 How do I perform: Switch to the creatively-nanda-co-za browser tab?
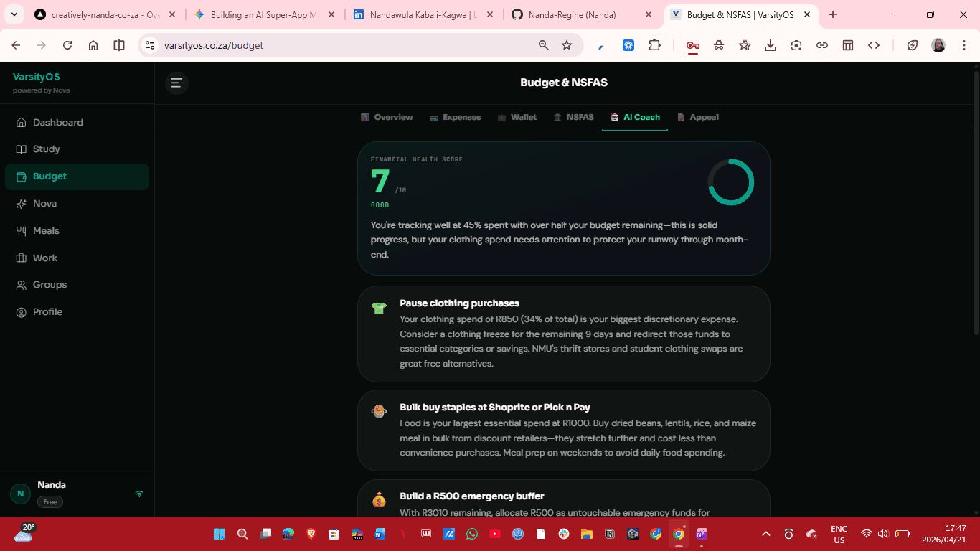pos(105,14)
